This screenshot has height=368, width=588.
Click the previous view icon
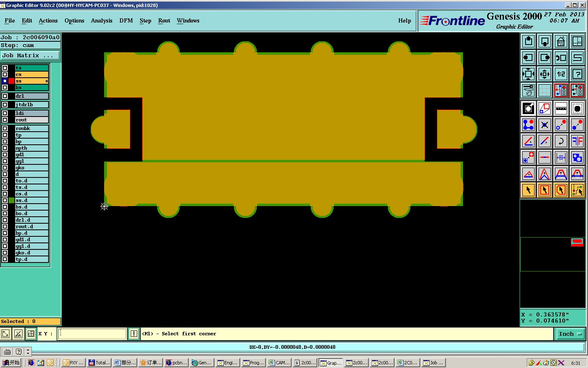click(561, 58)
